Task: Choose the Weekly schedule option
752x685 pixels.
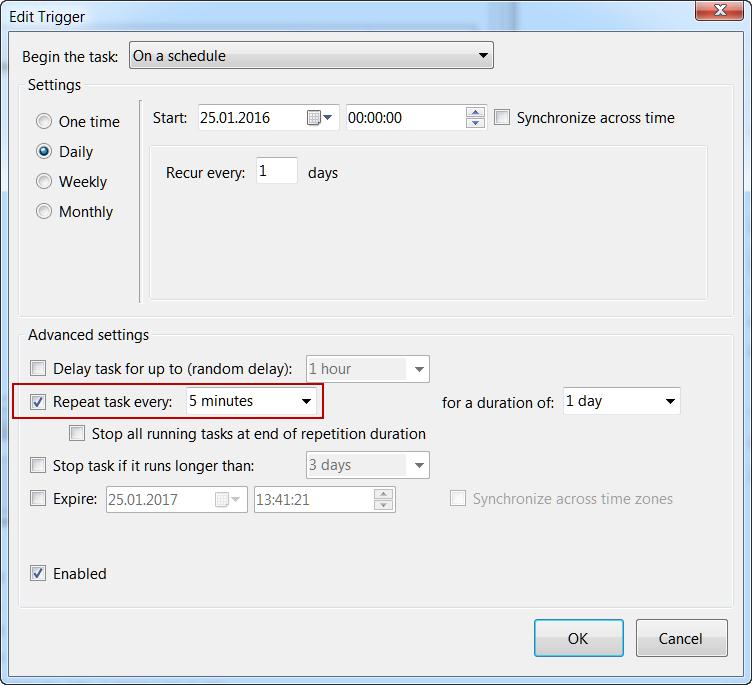Action: tap(44, 181)
